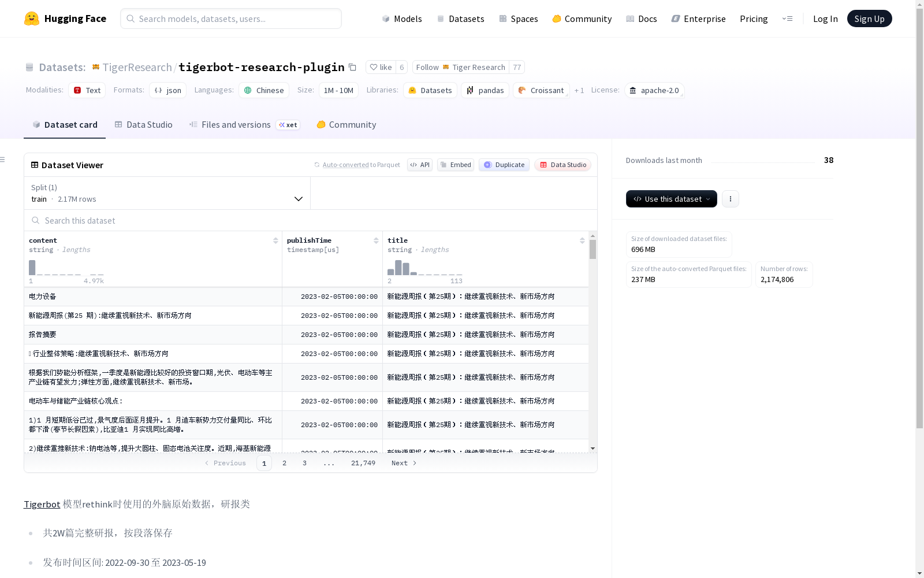The width and height of the screenshot is (924, 578).
Task: Select the pandas library badge
Action: pyautogui.click(x=485, y=90)
